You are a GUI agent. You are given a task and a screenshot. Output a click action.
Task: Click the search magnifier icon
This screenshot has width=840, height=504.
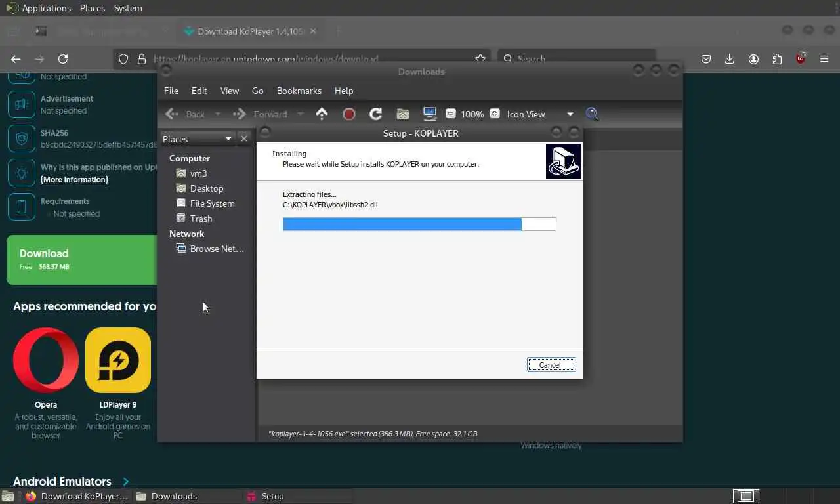(592, 114)
